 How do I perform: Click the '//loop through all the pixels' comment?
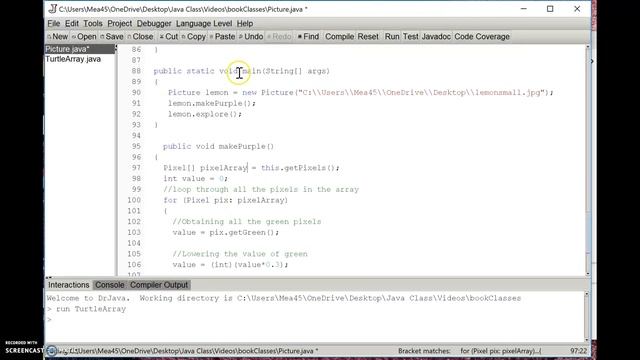(x=261, y=189)
